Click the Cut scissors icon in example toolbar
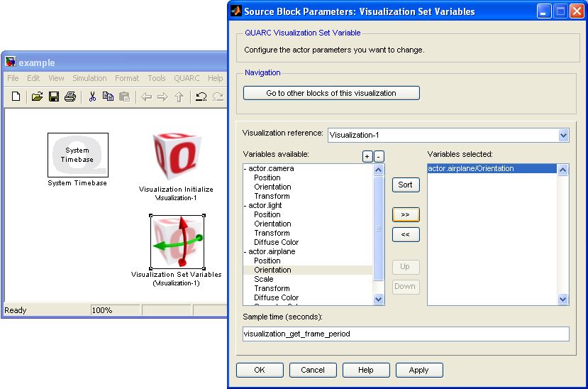588x389 pixels. pos(92,97)
